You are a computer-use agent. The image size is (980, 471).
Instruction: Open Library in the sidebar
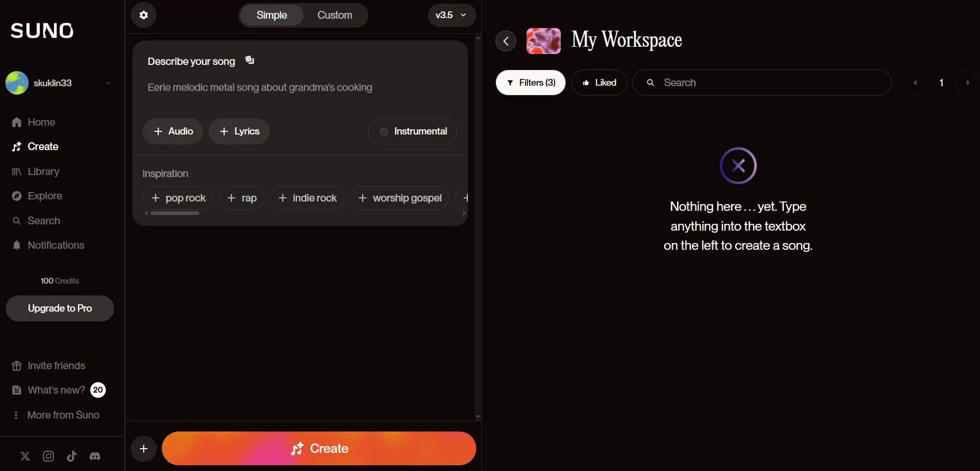click(x=36, y=171)
